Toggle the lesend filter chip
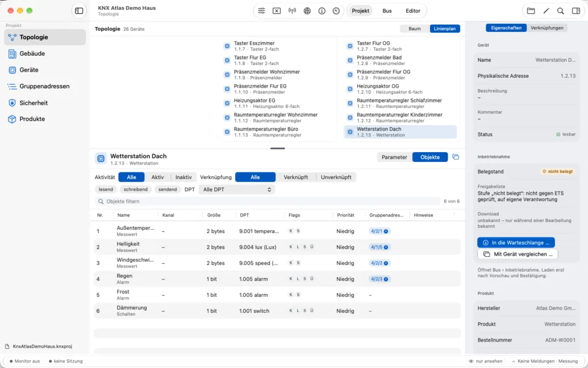Screen dimensions: 588x368 point(106,190)
